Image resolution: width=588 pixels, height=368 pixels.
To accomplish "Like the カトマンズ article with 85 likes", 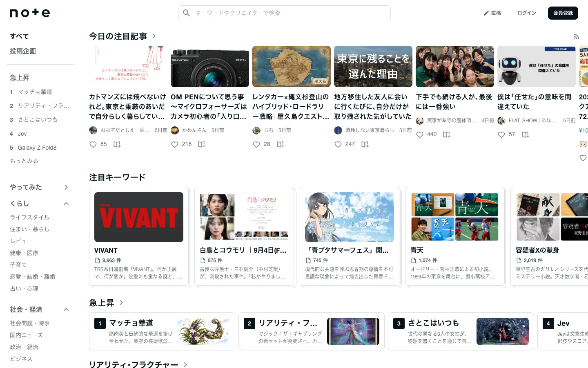I will pos(93,144).
